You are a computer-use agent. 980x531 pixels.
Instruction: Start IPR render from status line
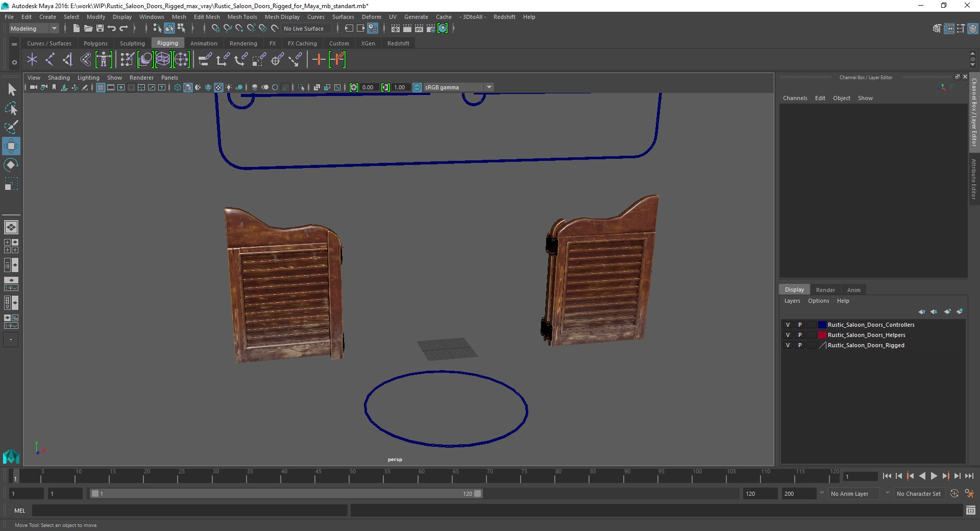[x=419, y=29]
